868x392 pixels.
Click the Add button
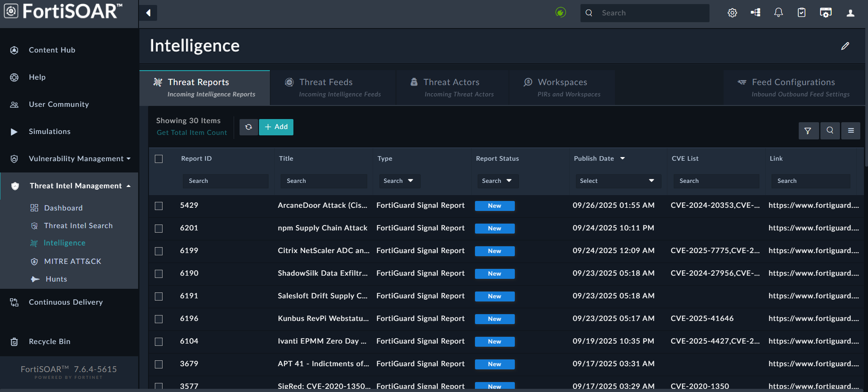coord(276,127)
